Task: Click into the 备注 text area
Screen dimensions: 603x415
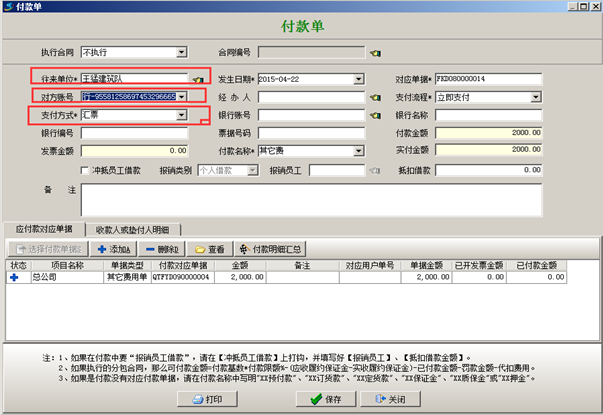Action: [300, 199]
